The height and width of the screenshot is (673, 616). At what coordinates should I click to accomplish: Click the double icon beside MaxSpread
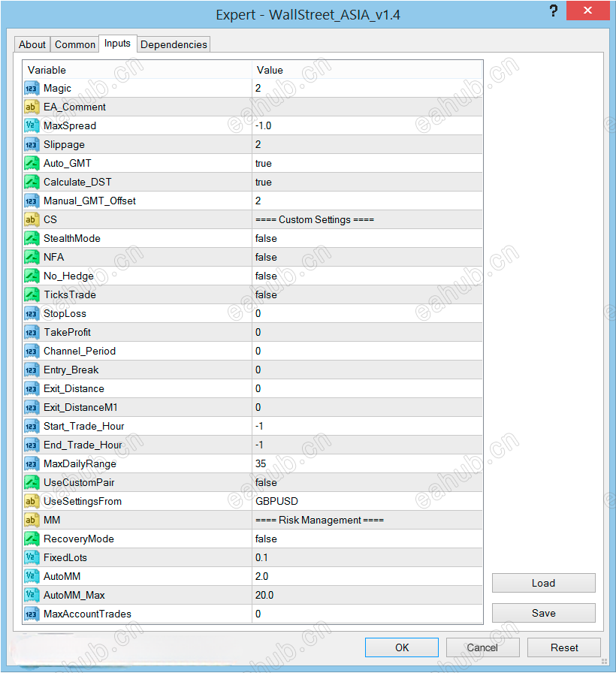tap(32, 125)
